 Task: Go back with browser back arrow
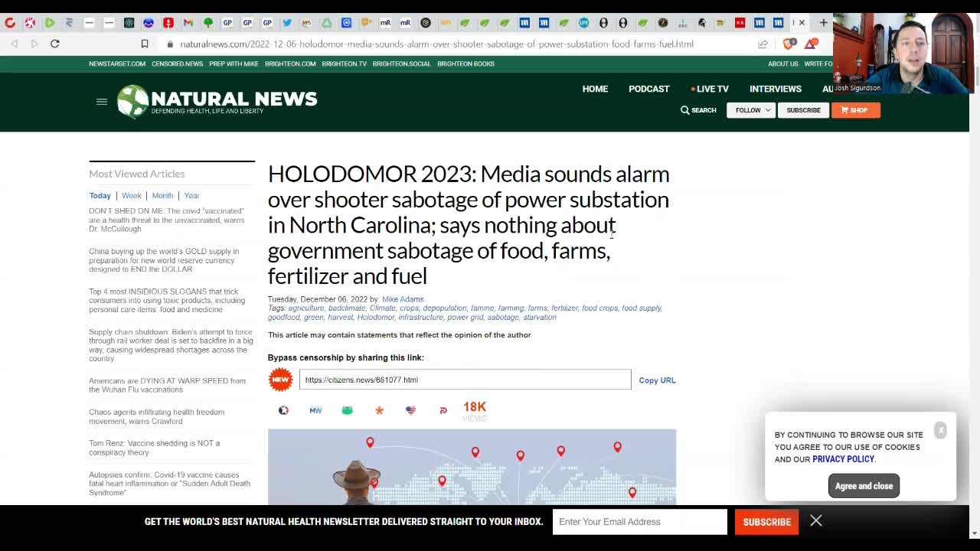pos(15,44)
